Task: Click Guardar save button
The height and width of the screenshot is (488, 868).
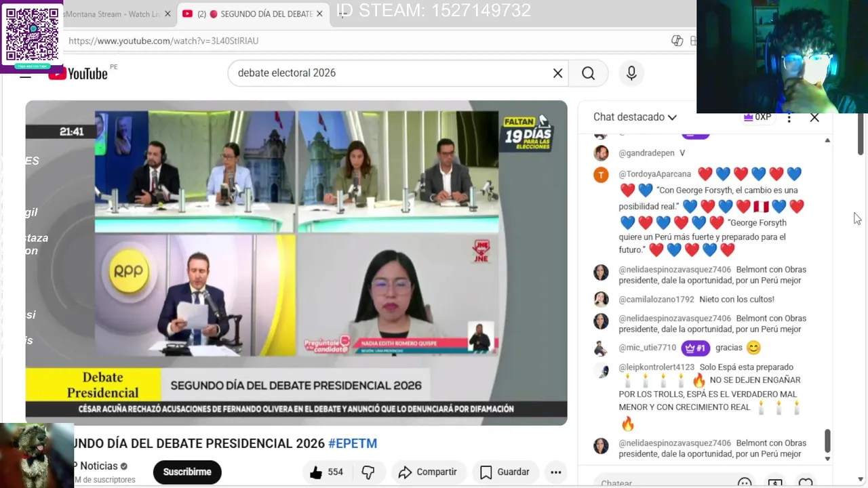Action: (505, 472)
